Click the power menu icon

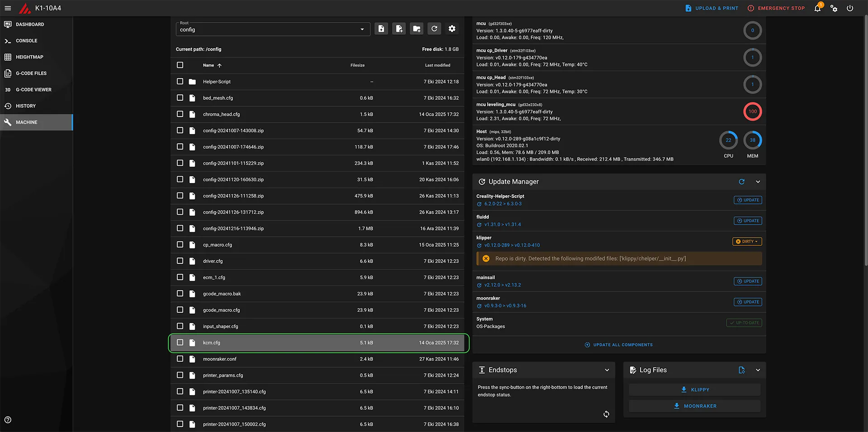coord(850,8)
